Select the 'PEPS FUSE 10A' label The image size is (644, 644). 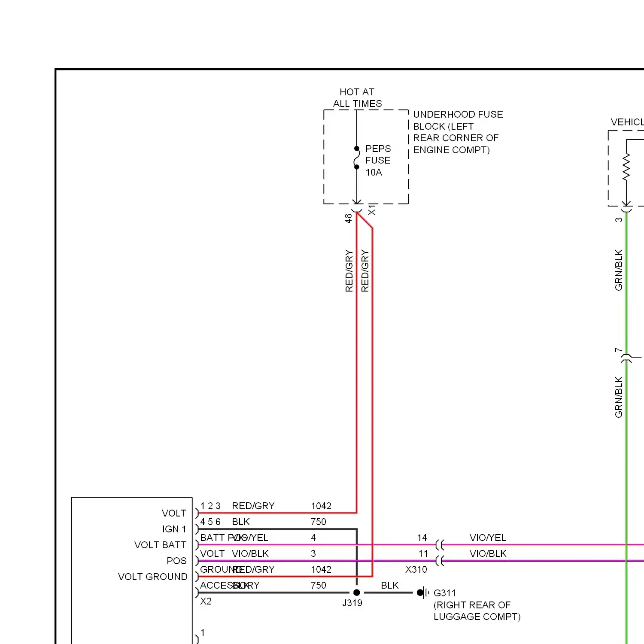[378, 161]
